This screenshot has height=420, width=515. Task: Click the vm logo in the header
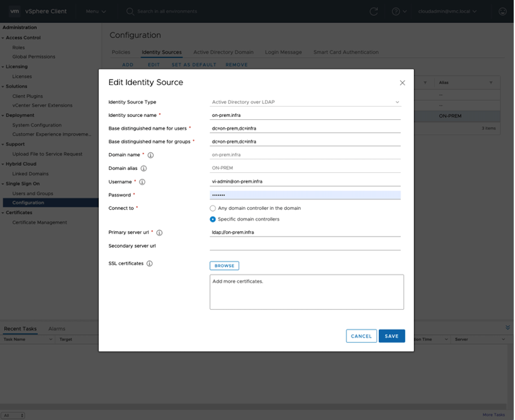15,11
